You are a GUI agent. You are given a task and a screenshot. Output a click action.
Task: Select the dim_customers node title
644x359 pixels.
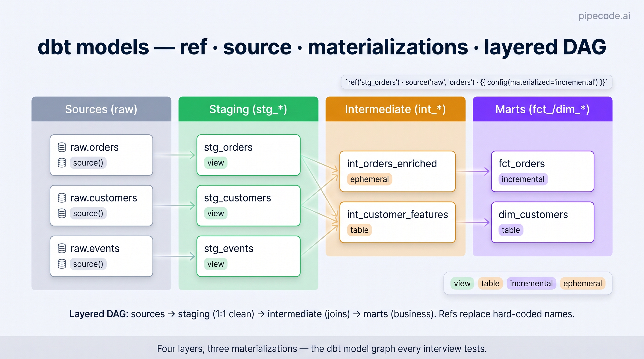point(533,215)
